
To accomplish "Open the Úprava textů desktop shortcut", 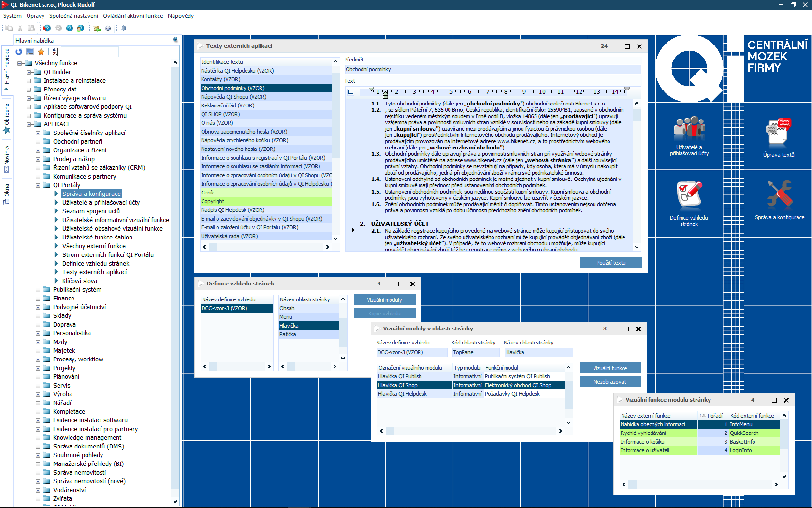I will click(x=778, y=138).
